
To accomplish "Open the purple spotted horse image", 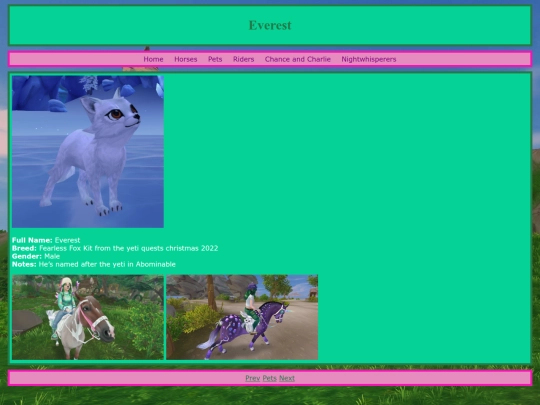I will tap(242, 317).
